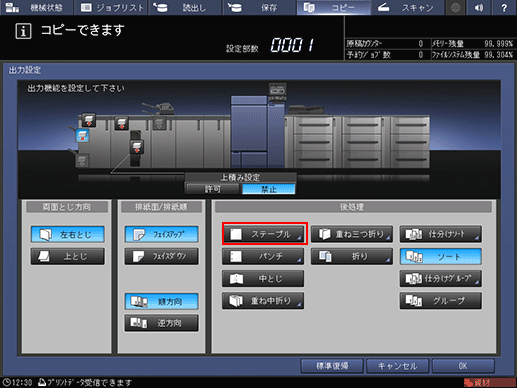Click the 予約ジョブ数 reserved jobs row

coord(387,55)
